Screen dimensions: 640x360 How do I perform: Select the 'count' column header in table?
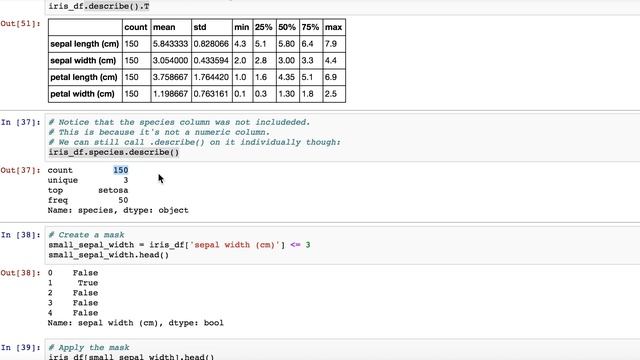tap(136, 27)
